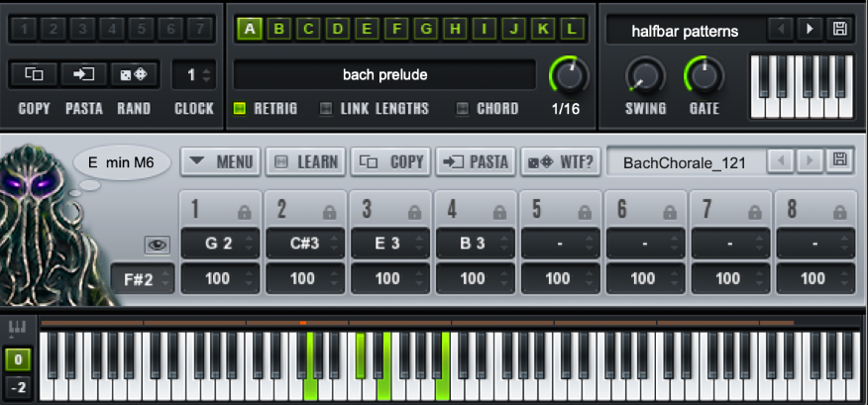
Task: Open the MENU dropdown
Action: point(220,161)
